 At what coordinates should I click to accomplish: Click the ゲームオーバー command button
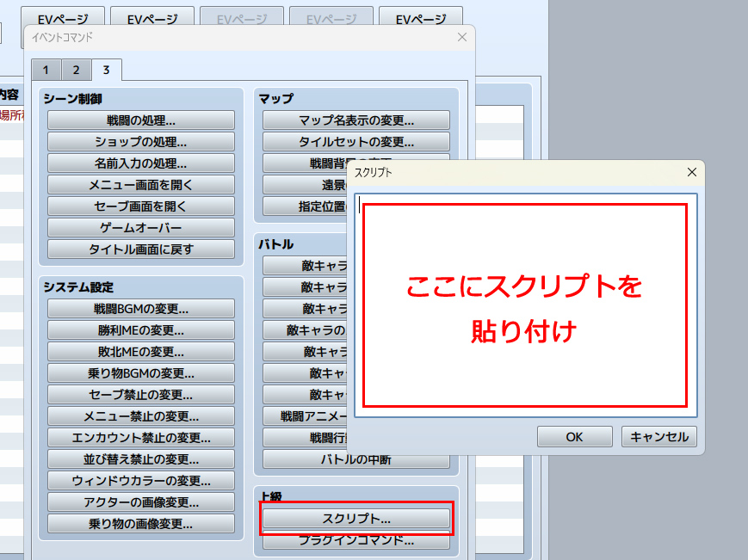tap(141, 228)
